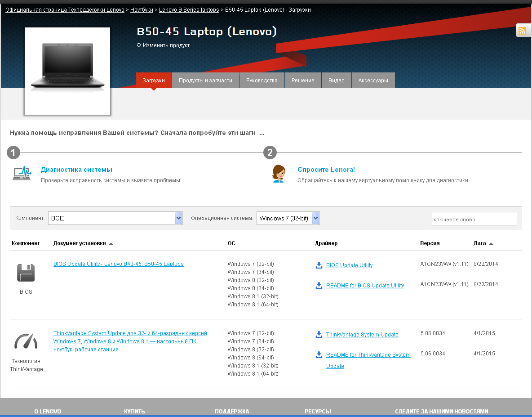
Task: Click 'Изменить продукт' text link
Action: coord(166,45)
